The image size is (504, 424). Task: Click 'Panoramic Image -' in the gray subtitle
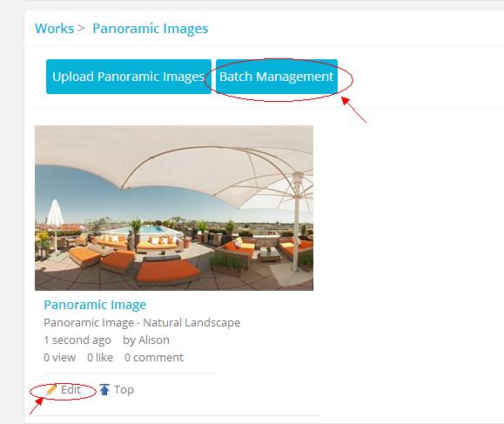click(91, 322)
